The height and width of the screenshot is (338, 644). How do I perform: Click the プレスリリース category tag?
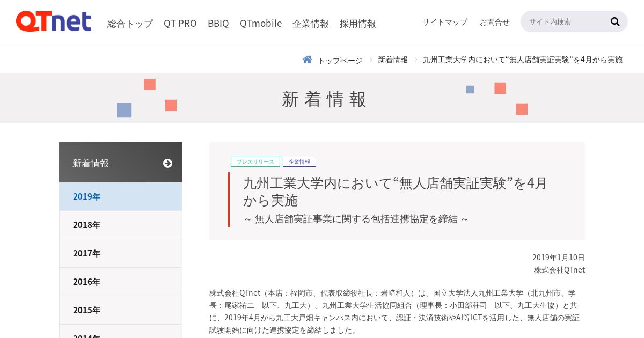[255, 161]
